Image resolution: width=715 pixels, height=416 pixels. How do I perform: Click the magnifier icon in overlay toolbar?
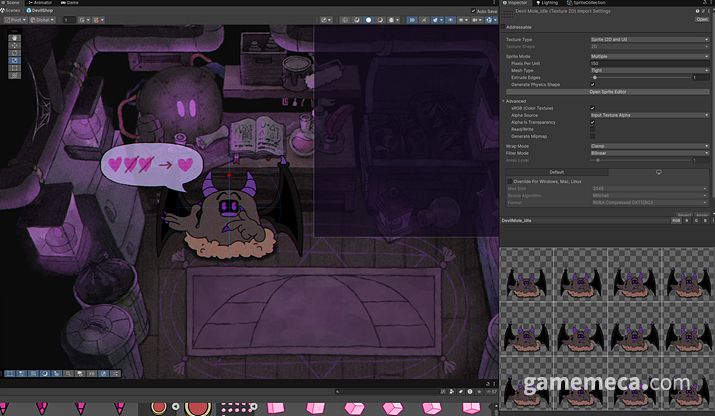point(68,373)
